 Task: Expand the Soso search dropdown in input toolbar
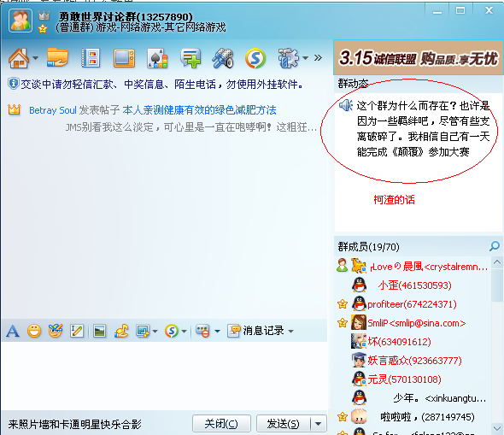click(185, 331)
